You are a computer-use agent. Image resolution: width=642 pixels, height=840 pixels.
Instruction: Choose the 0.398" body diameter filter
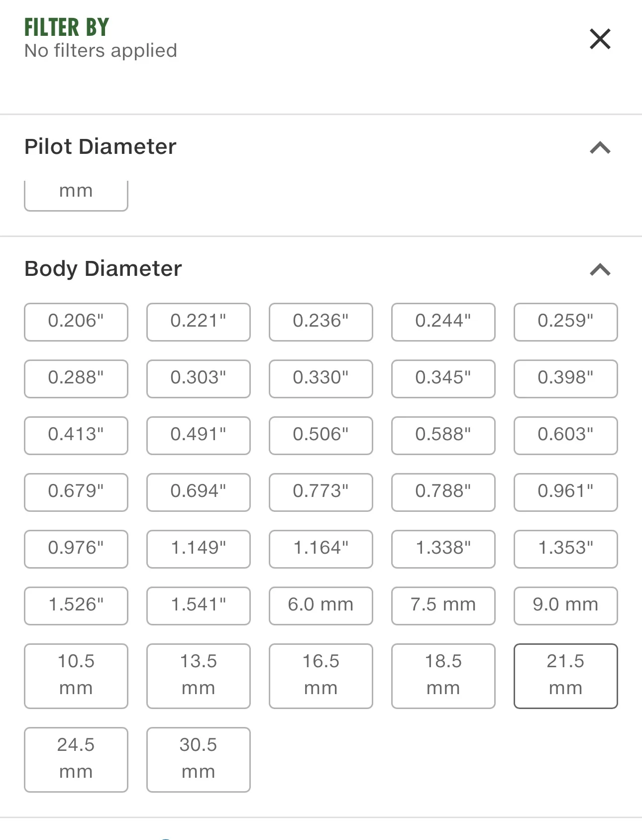tap(565, 379)
